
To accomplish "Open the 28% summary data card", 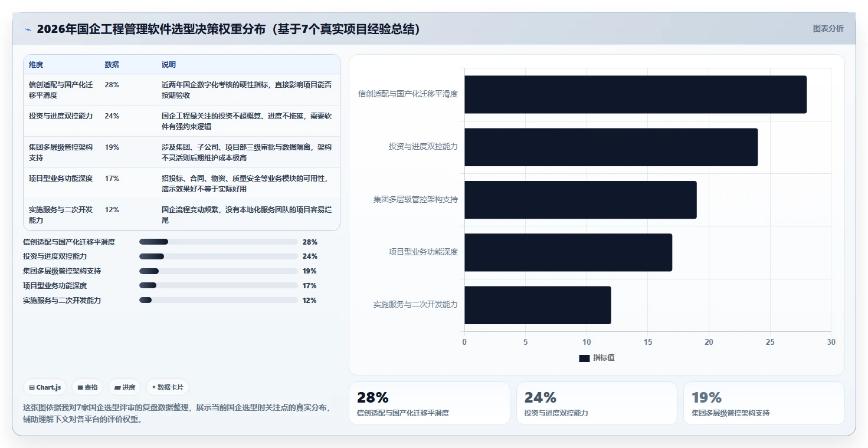I will pos(429,403).
